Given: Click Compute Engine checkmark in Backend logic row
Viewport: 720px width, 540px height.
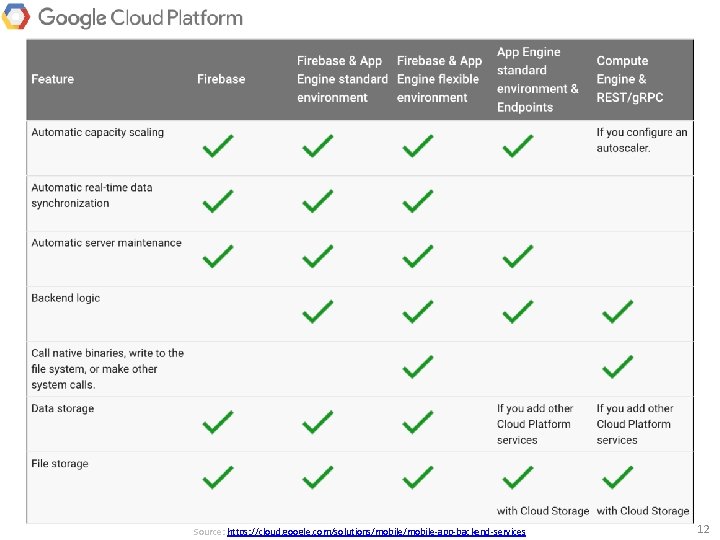Looking at the screenshot, I should 618,311.
